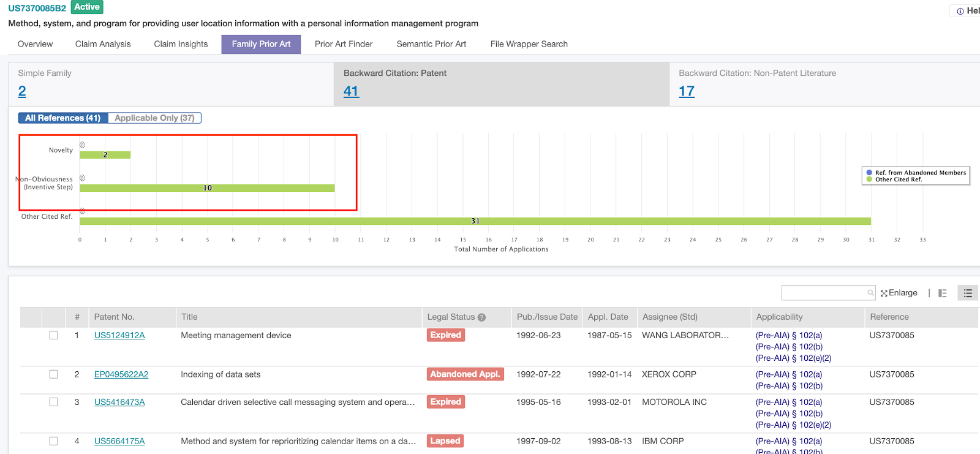Click the Expired badge for US5124912A
980x454 pixels.
tap(446, 335)
